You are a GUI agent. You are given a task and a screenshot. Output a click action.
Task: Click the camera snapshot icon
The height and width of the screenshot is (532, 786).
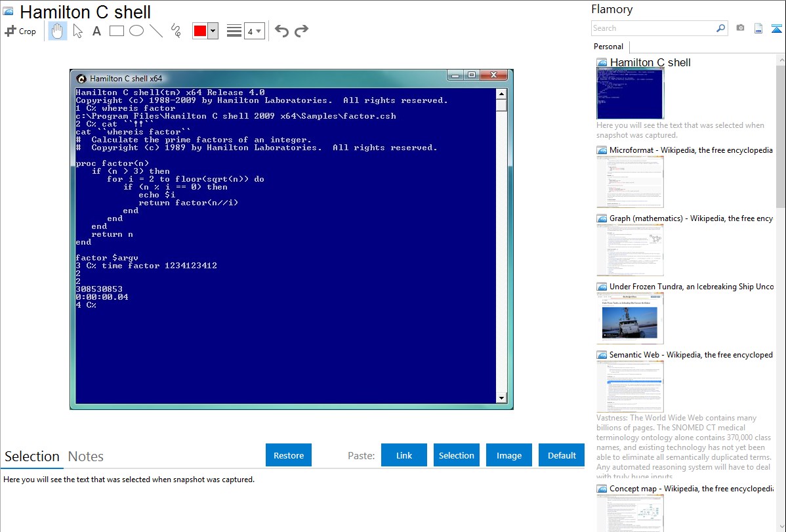[740, 28]
